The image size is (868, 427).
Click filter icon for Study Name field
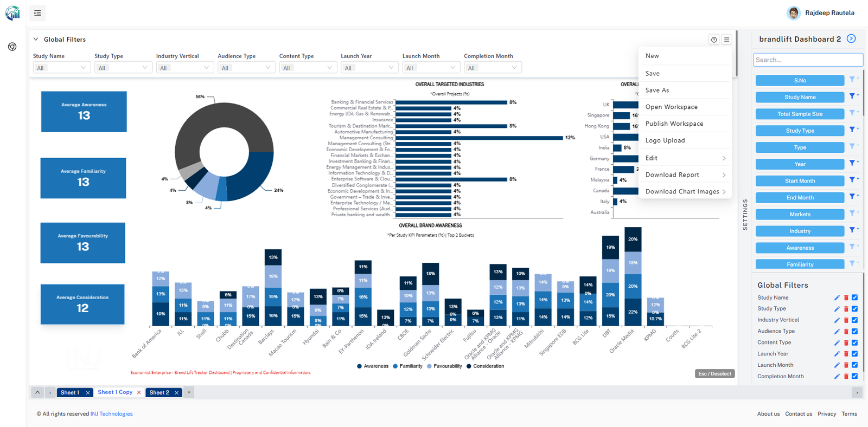coord(853,96)
